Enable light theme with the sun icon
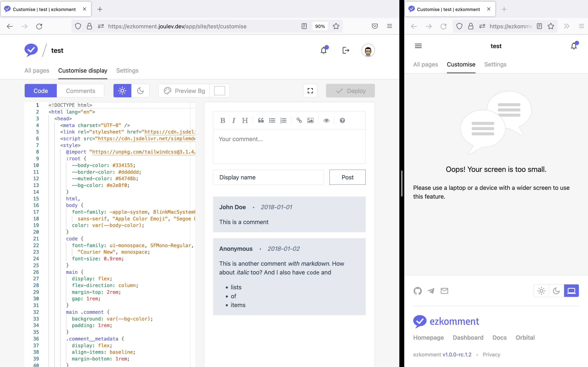 click(x=122, y=91)
